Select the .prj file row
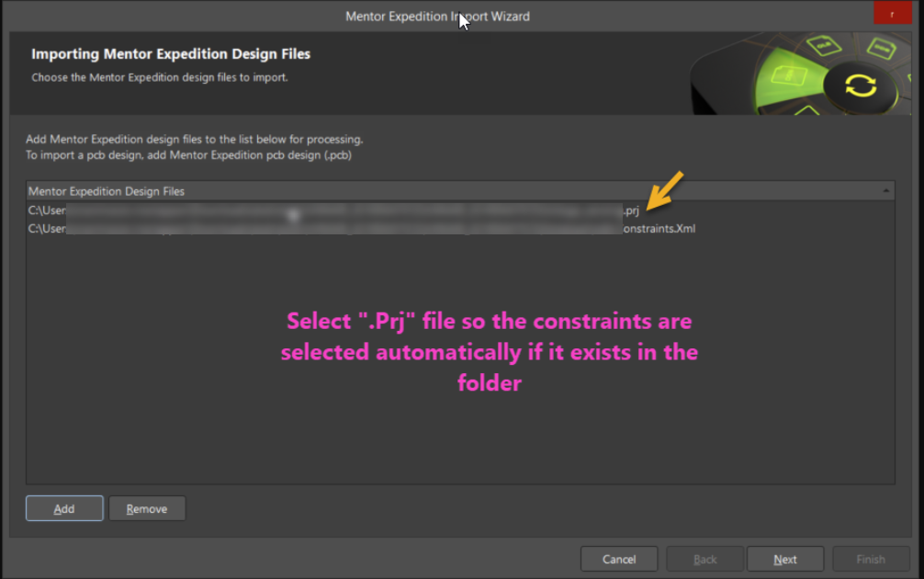 point(460,210)
